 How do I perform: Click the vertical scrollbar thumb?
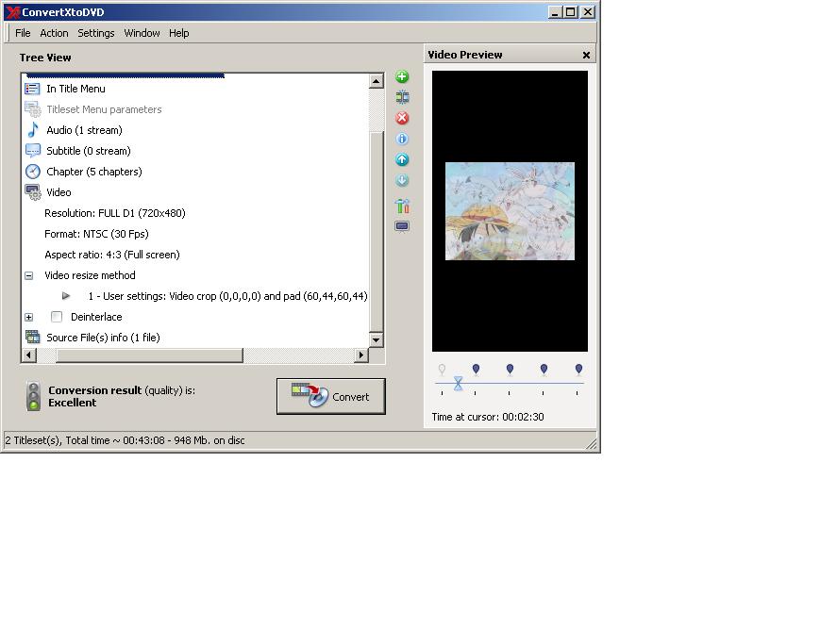pyautogui.click(x=376, y=230)
